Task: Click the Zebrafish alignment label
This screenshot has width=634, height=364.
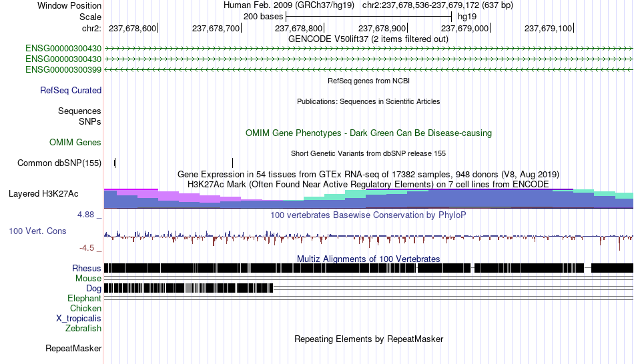Action: 83,329
